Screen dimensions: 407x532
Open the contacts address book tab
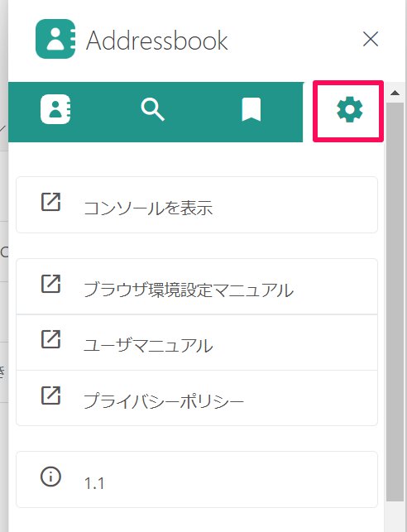(x=55, y=109)
